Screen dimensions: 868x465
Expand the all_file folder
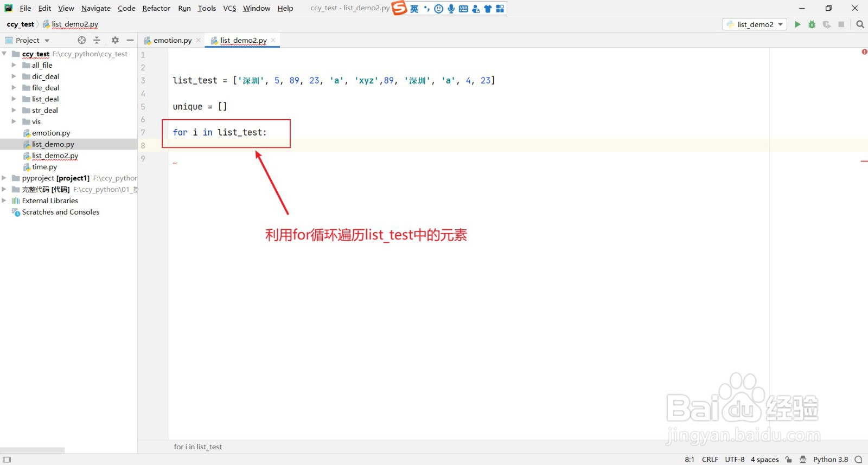pyautogui.click(x=14, y=65)
